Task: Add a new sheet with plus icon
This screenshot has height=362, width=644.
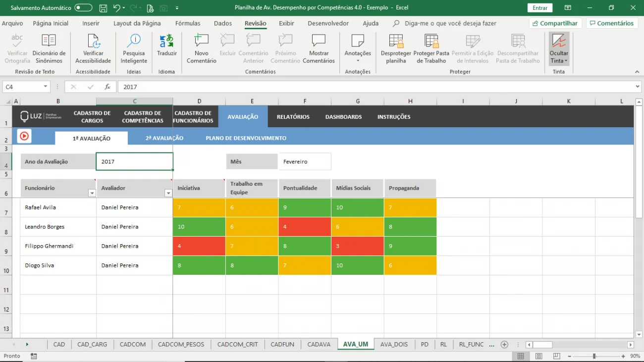Action: point(504,344)
